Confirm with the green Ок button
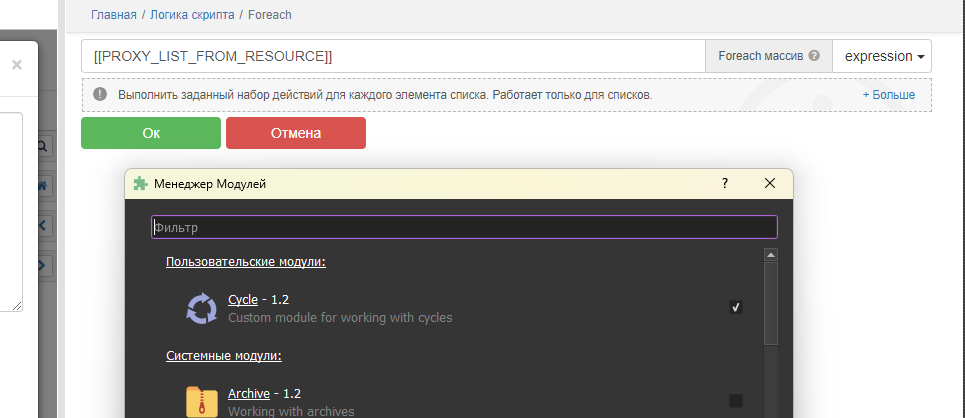This screenshot has height=418, width=965. (x=151, y=133)
